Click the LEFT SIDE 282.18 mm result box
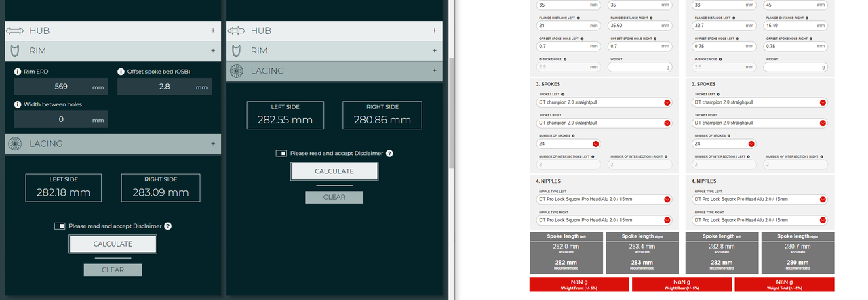Image resolution: width=868 pixels, height=300 pixels. coord(64,188)
